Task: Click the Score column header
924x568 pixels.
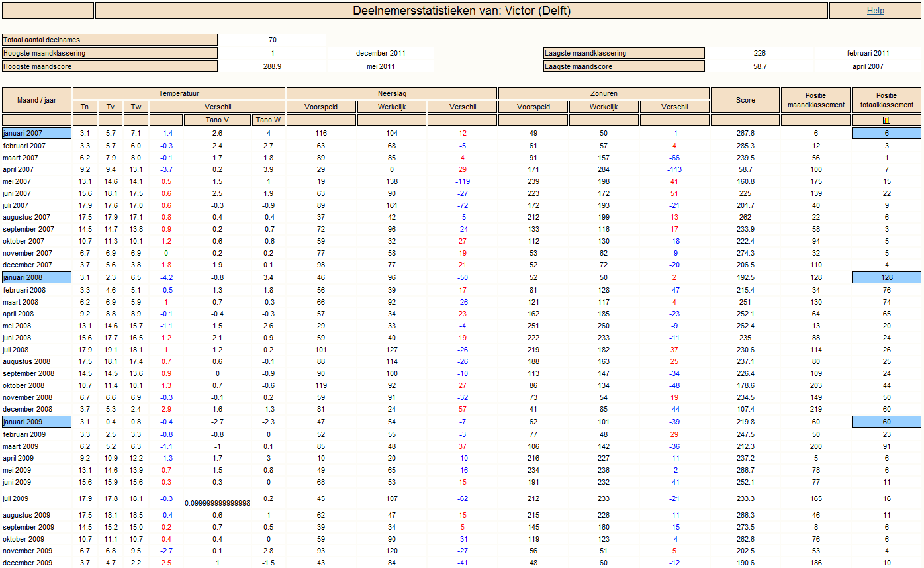Action: click(x=745, y=100)
